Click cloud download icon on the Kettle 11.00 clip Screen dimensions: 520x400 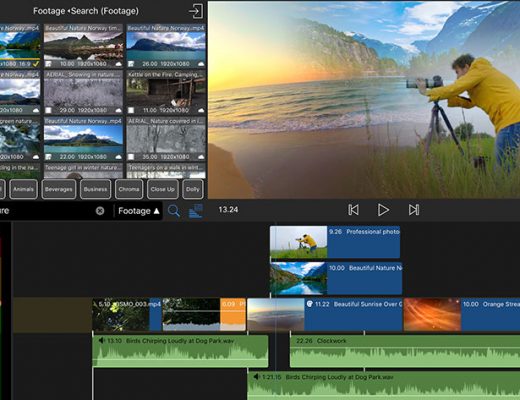(x=201, y=110)
